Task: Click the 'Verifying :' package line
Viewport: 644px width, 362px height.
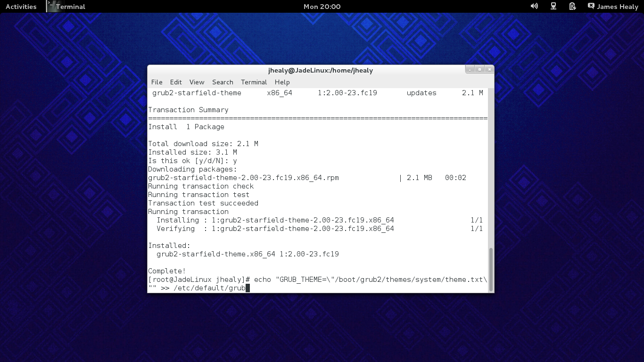Action: (x=320, y=229)
